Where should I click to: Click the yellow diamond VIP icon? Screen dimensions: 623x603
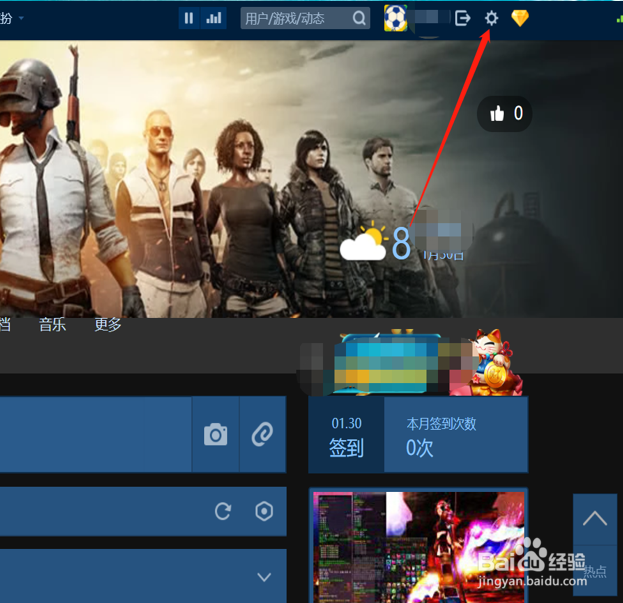click(520, 18)
